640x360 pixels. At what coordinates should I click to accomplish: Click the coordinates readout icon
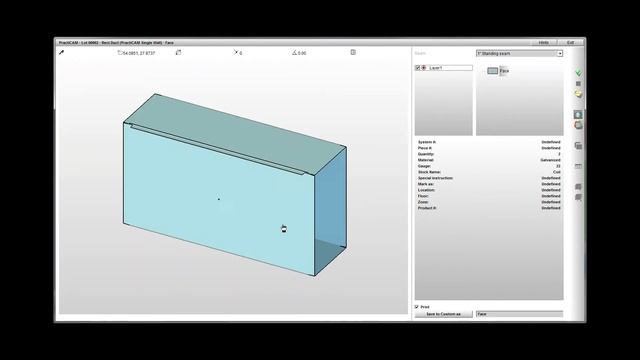pyautogui.click(x=120, y=52)
